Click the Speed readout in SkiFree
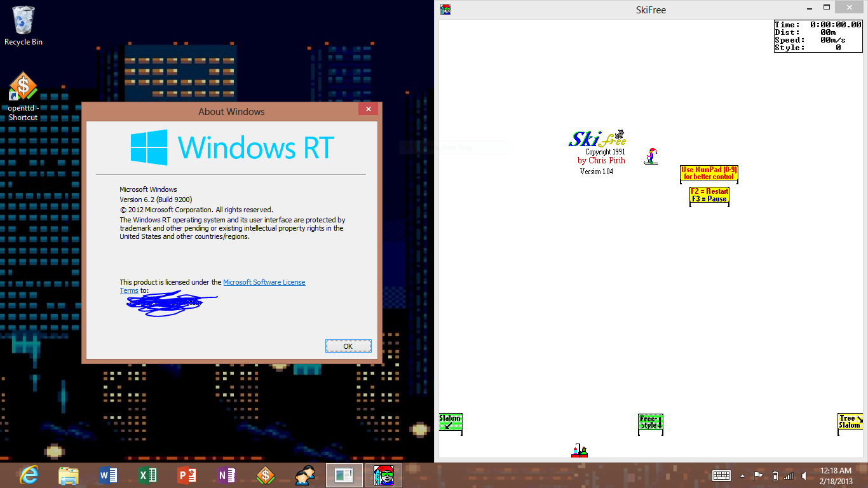Screen dimensions: 868x488 818,40
